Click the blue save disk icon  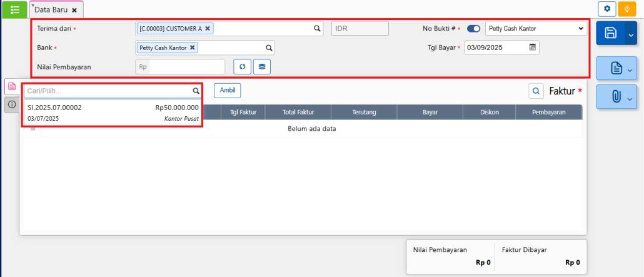[610, 33]
